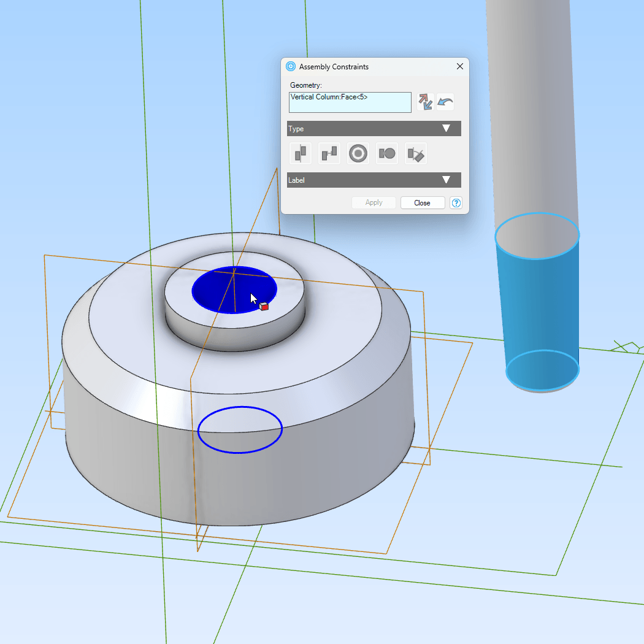
Task: Open help via the question mark icon
Action: coord(456,202)
